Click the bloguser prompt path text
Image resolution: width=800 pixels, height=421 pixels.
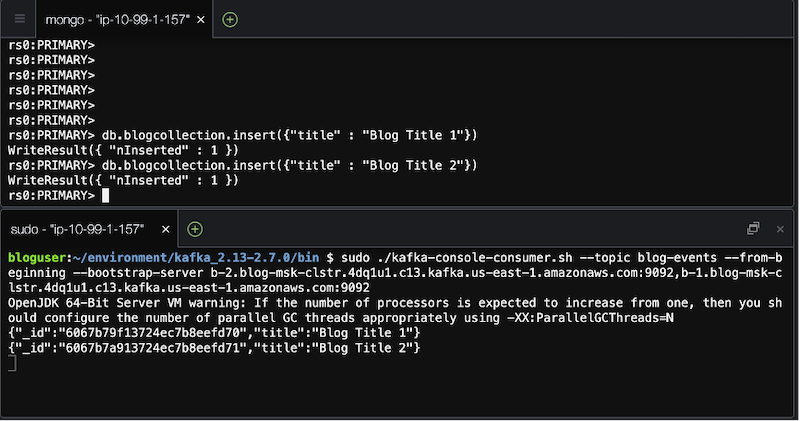click(x=196, y=258)
